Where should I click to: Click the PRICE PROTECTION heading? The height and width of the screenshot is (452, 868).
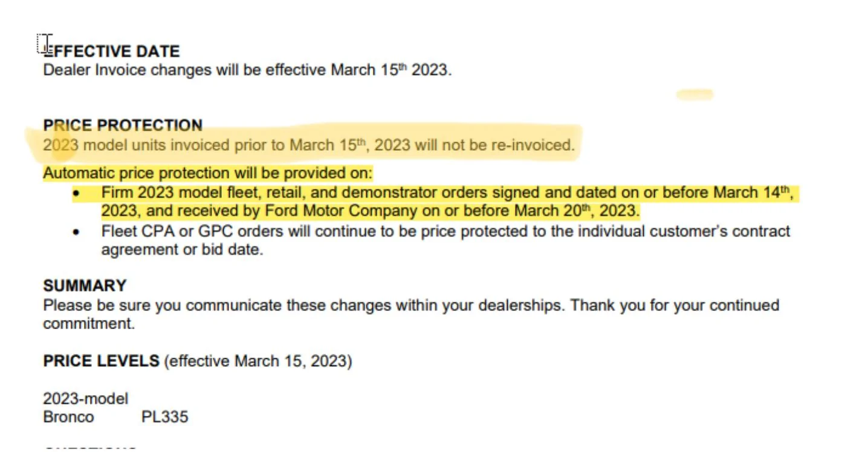(x=123, y=125)
